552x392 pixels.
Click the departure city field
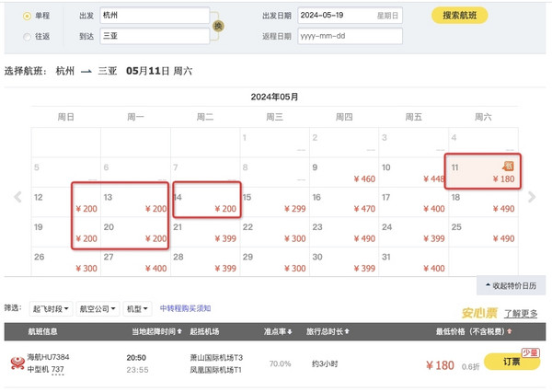pyautogui.click(x=155, y=16)
